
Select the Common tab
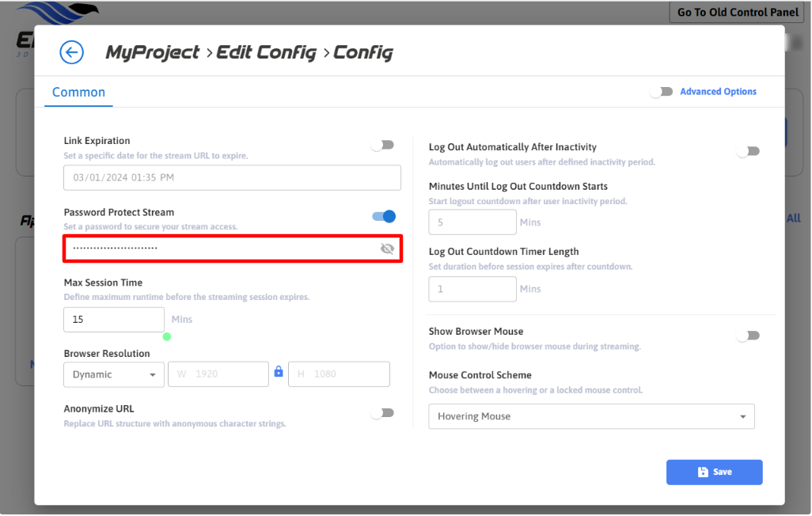tap(78, 93)
